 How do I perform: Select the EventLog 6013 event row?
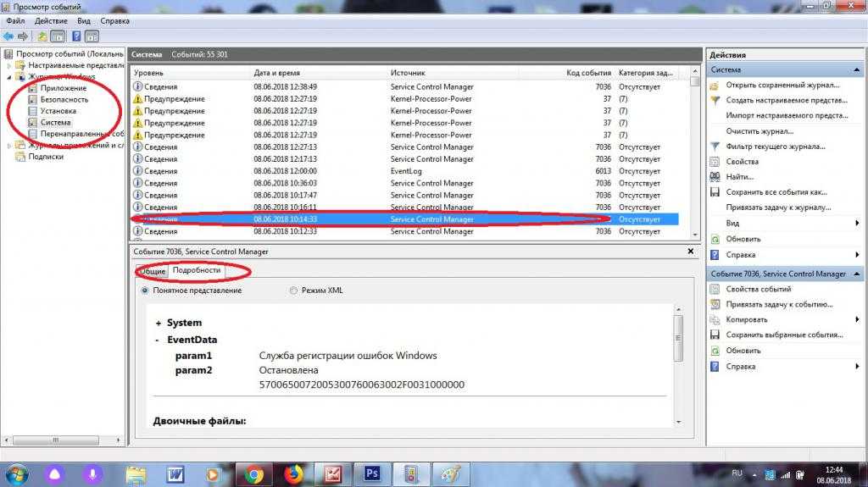pyautogui.click(x=405, y=171)
